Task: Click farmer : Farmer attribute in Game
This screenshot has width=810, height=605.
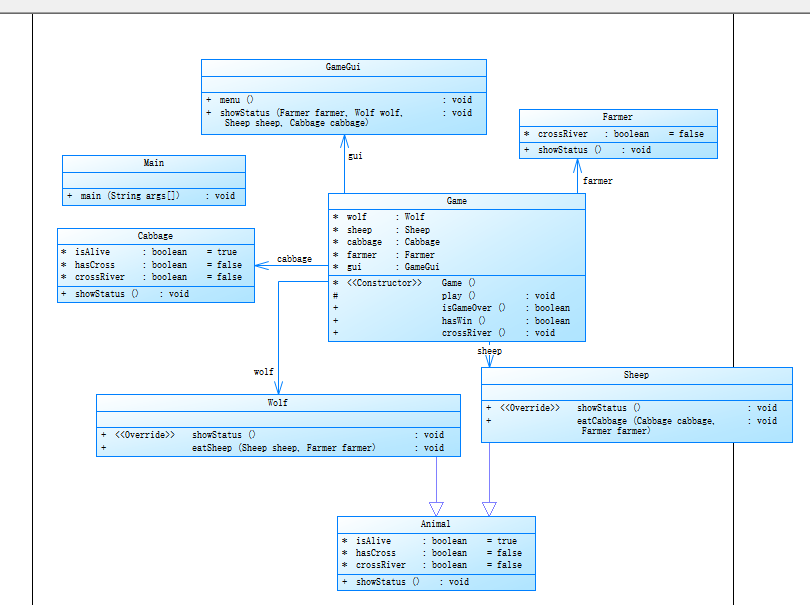Action: [384, 255]
